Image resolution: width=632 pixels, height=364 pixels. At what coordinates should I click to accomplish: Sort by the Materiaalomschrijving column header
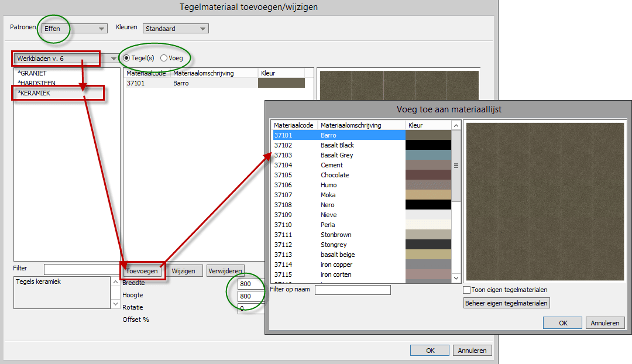click(362, 125)
